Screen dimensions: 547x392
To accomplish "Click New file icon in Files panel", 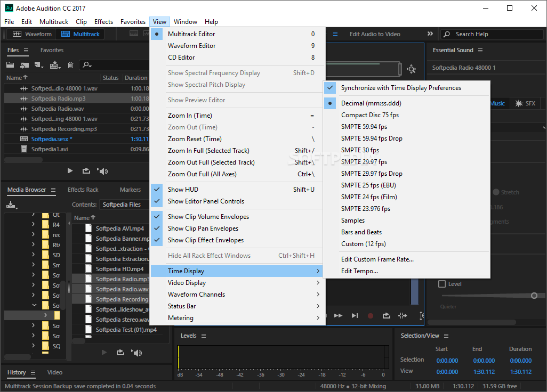I will [x=39, y=65].
